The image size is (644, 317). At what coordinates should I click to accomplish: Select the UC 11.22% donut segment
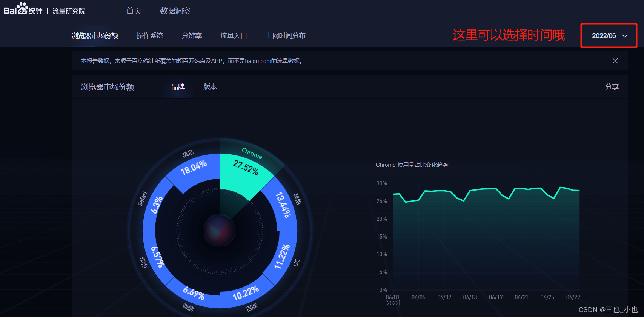(282, 257)
